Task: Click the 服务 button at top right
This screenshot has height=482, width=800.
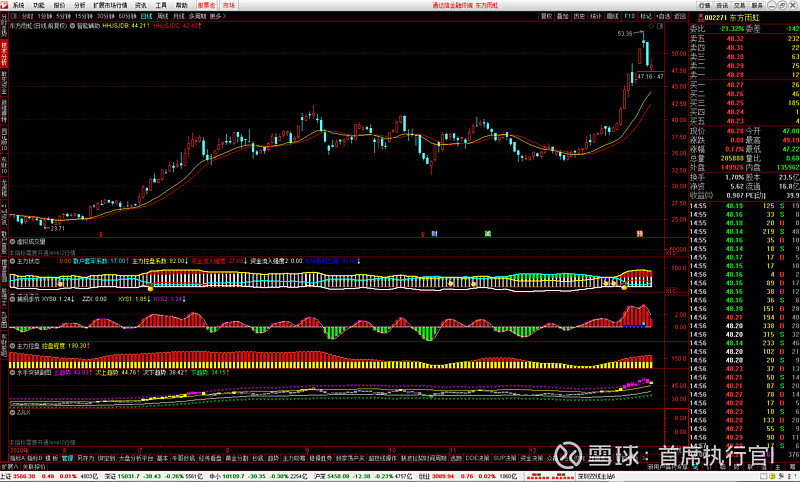Action: coord(757,5)
